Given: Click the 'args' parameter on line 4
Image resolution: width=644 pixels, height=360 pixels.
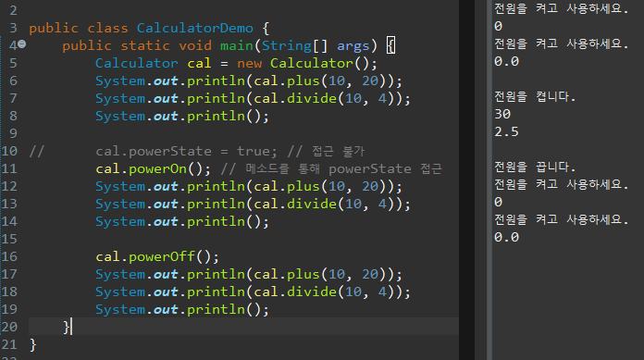Looking at the screenshot, I should (353, 46).
